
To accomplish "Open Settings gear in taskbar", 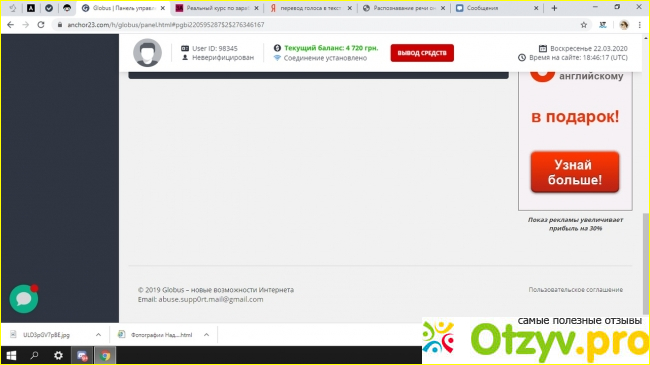I will coord(58,355).
